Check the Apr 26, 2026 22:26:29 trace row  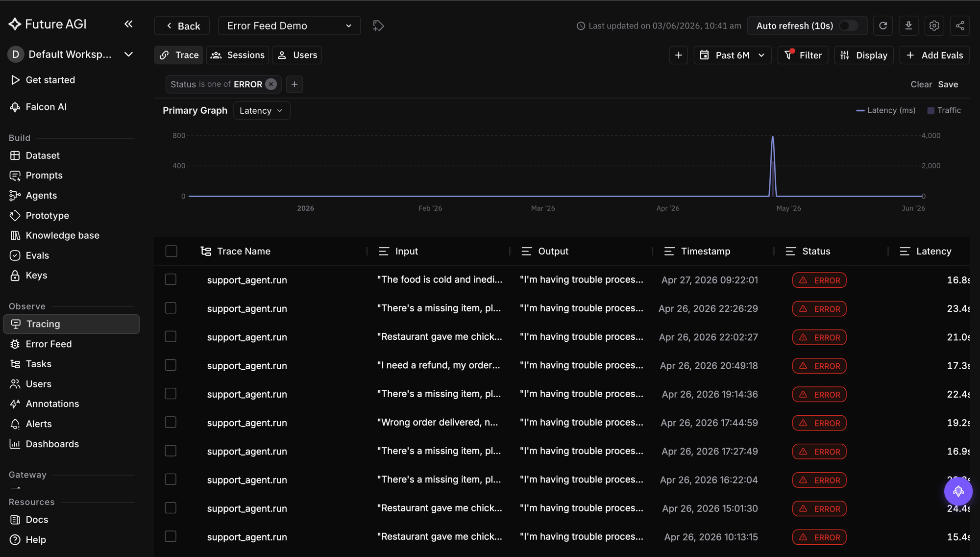[x=171, y=308]
